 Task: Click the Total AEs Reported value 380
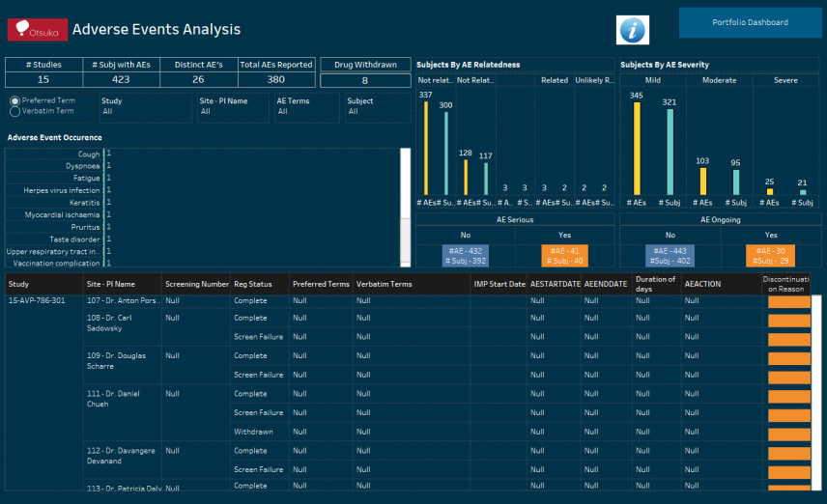click(x=276, y=79)
